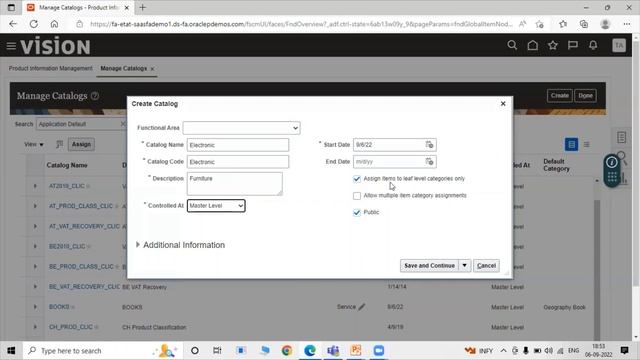Switch to the blue table view icon
This screenshot has width=640, height=360.
point(571,144)
